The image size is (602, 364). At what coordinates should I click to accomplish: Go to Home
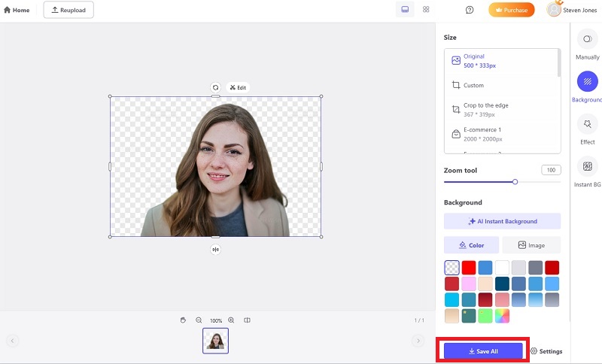point(17,11)
